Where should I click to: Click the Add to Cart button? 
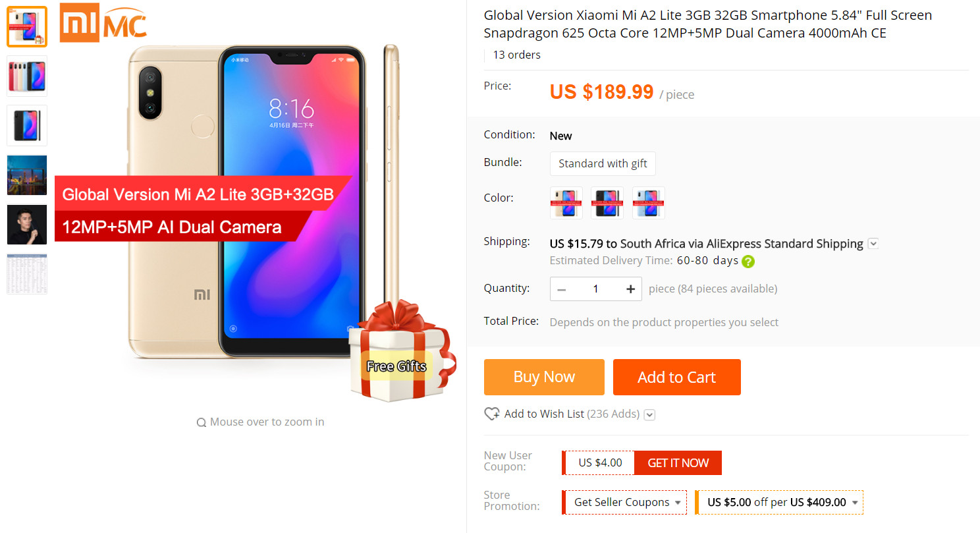(x=677, y=377)
